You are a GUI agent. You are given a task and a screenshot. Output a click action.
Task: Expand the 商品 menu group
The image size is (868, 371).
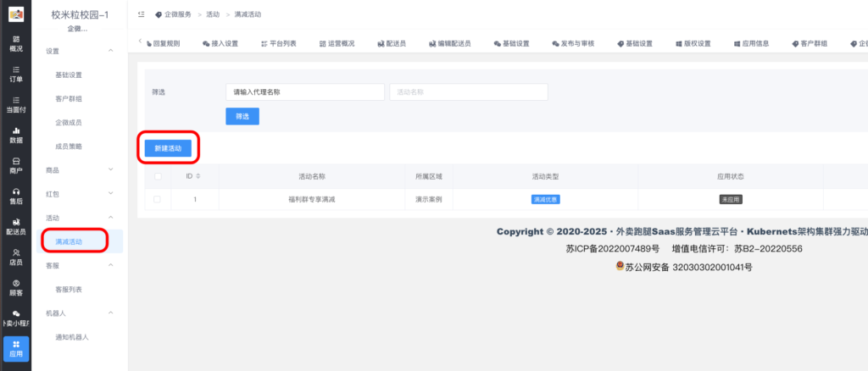point(111,170)
